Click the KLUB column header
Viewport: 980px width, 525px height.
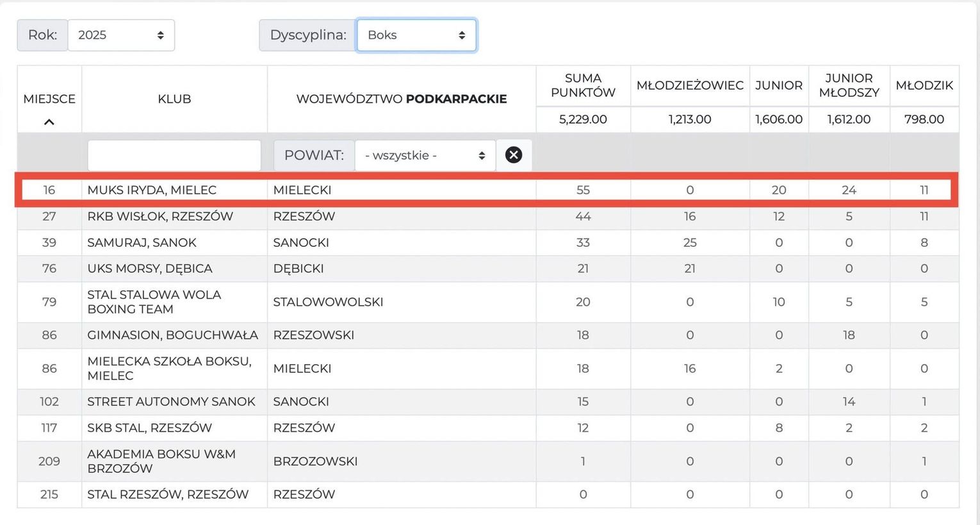pos(174,99)
